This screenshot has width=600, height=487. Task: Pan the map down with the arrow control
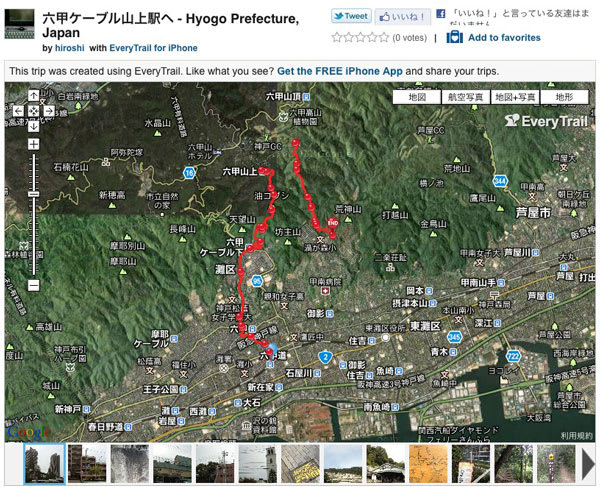tap(33, 126)
